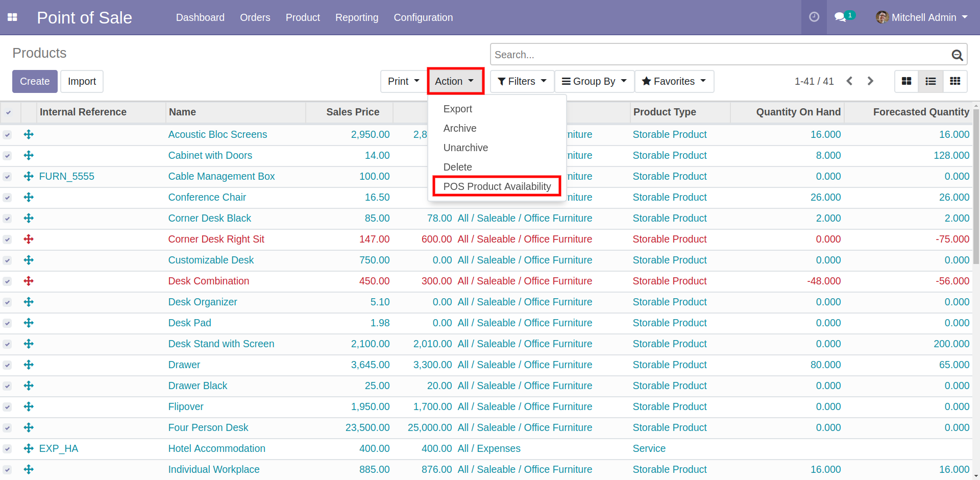The image size is (980, 480).
Task: Click the search magnifier icon
Action: [x=957, y=55]
